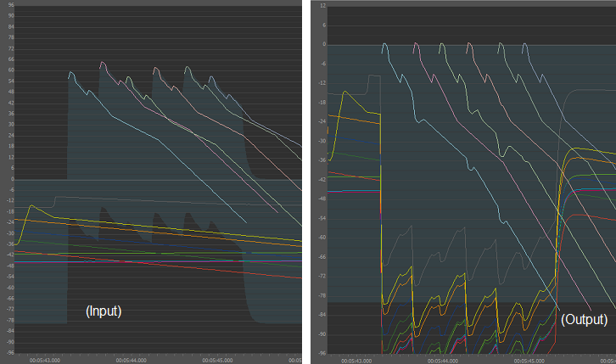The image size is (616, 364).
Task: Click the 0 mark on the Input scale
Action: pos(11,179)
